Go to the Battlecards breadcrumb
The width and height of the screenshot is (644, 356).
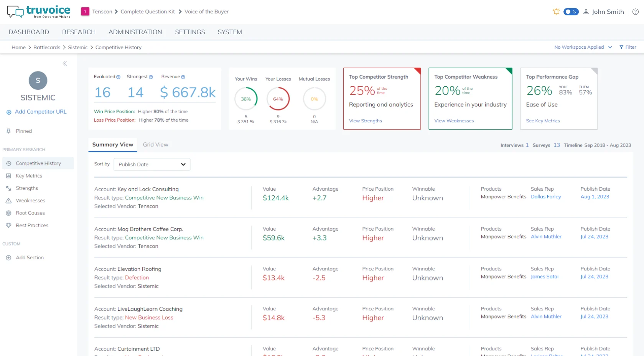point(47,48)
